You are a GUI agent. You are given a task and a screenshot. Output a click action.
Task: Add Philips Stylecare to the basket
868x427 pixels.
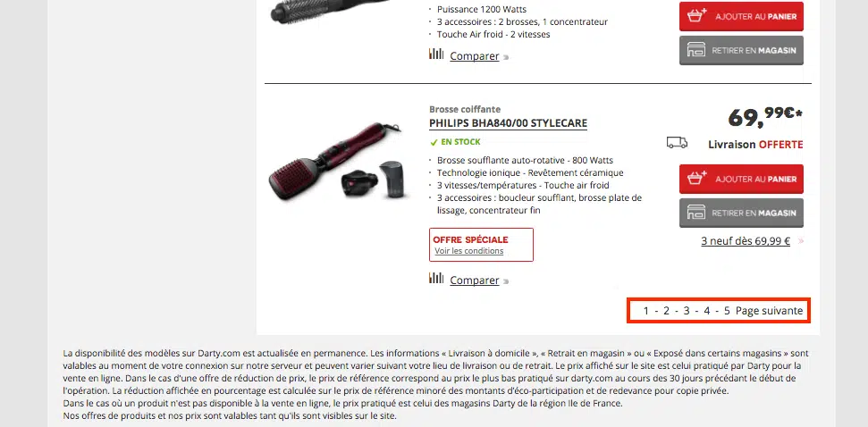click(741, 179)
